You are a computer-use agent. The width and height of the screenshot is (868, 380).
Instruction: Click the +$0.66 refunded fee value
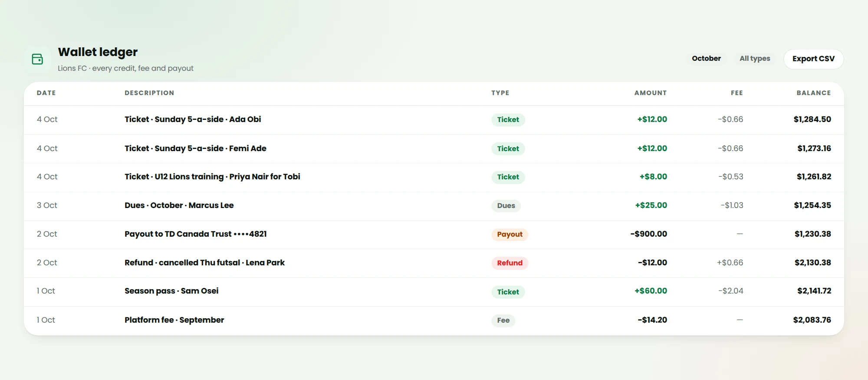coord(730,263)
